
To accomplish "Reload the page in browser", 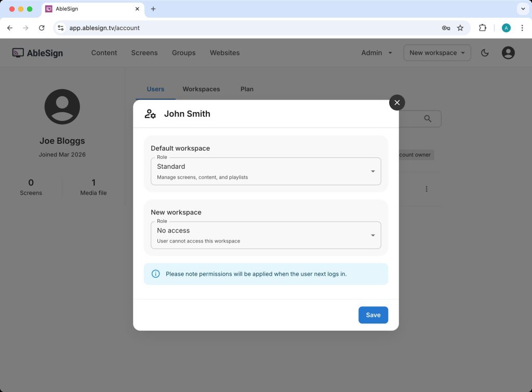I will click(x=42, y=28).
